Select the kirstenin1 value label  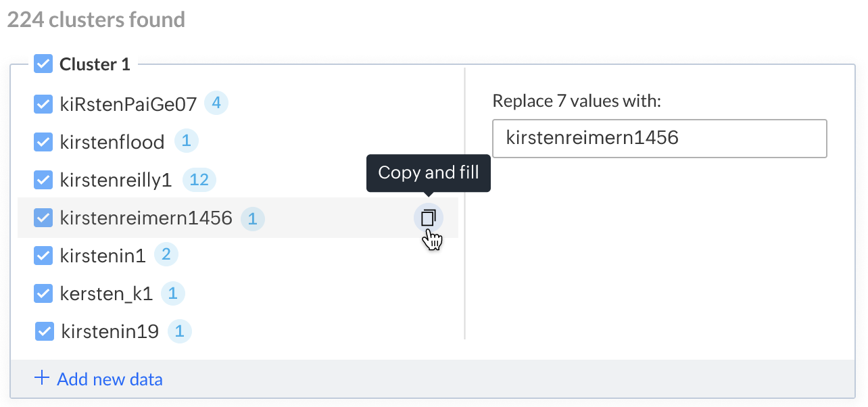click(x=103, y=256)
